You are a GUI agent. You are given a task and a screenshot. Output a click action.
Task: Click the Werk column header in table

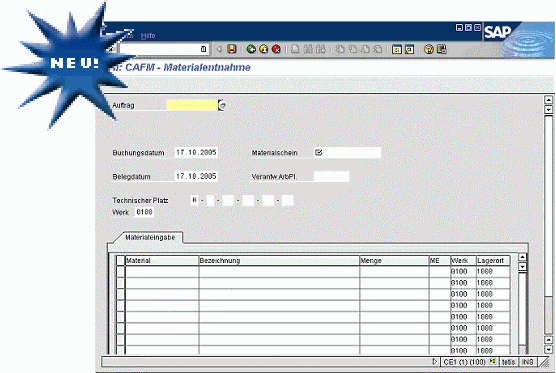pyautogui.click(x=463, y=261)
